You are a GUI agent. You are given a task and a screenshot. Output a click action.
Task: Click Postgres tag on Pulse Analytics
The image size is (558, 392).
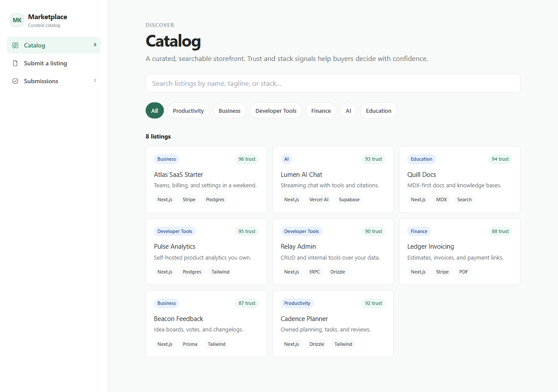coord(192,272)
